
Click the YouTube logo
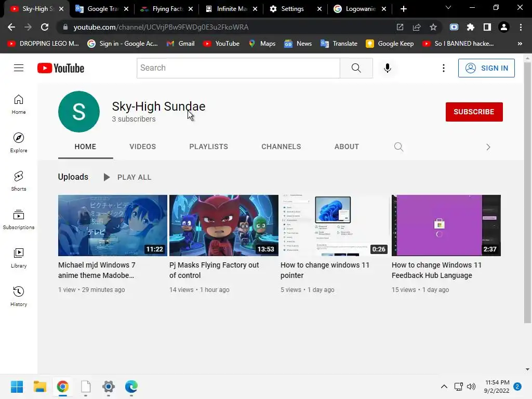pos(61,68)
